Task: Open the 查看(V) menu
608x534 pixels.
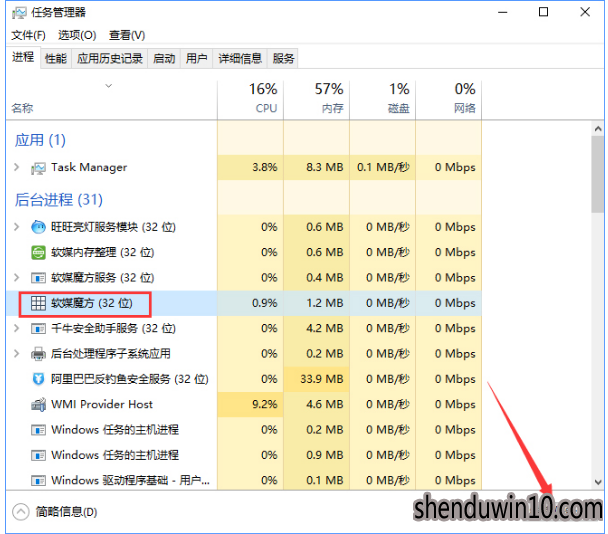Action: tap(127, 35)
